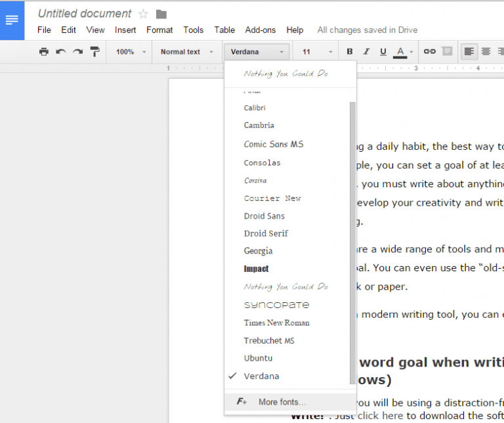The width and height of the screenshot is (504, 423).
Task: Click the Insert link icon
Action: (430, 51)
